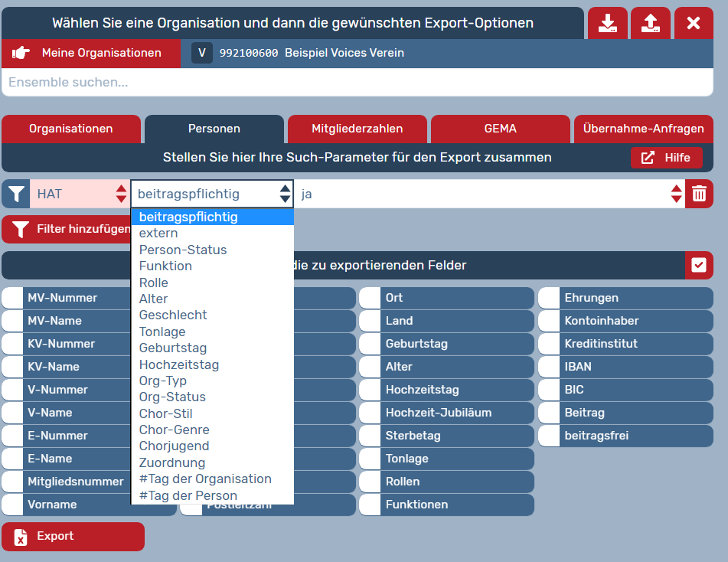Image resolution: width=728 pixels, height=562 pixels.
Task: Click the download icon in top header
Action: [608, 23]
